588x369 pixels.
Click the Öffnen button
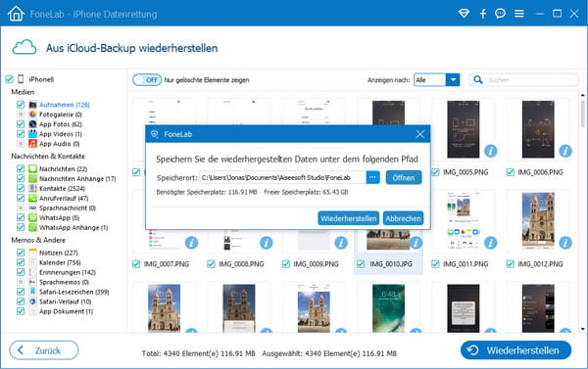click(x=404, y=177)
